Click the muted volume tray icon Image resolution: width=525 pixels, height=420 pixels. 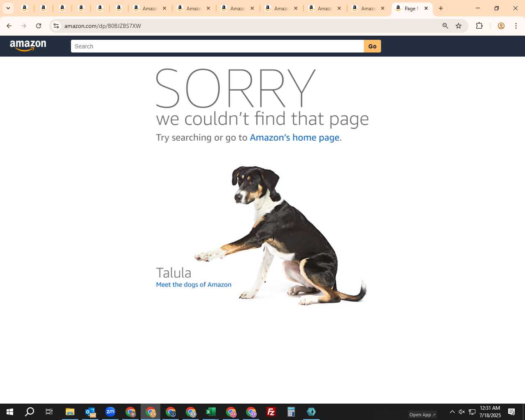(x=462, y=412)
